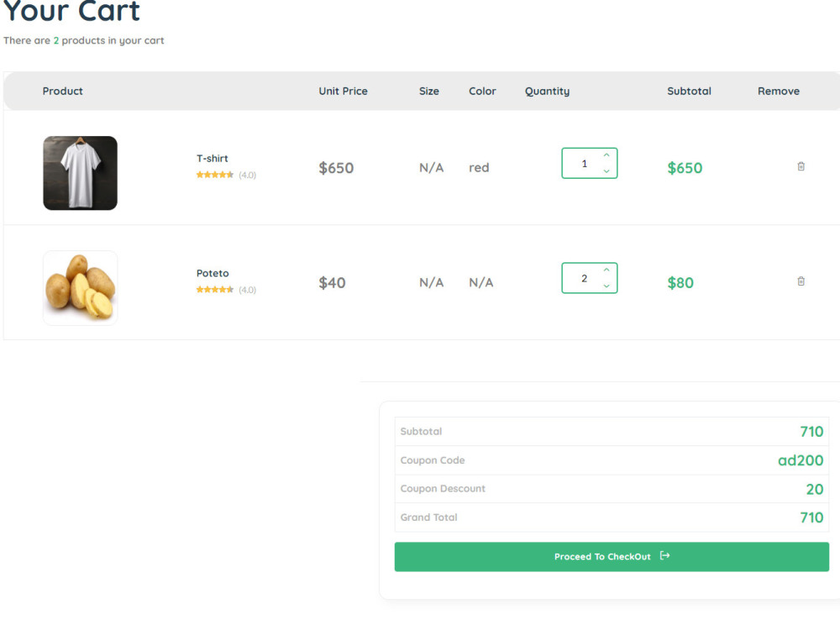Screen dimensions: 840x630
Task: Click the T-shirt quantity input field
Action: [590, 164]
